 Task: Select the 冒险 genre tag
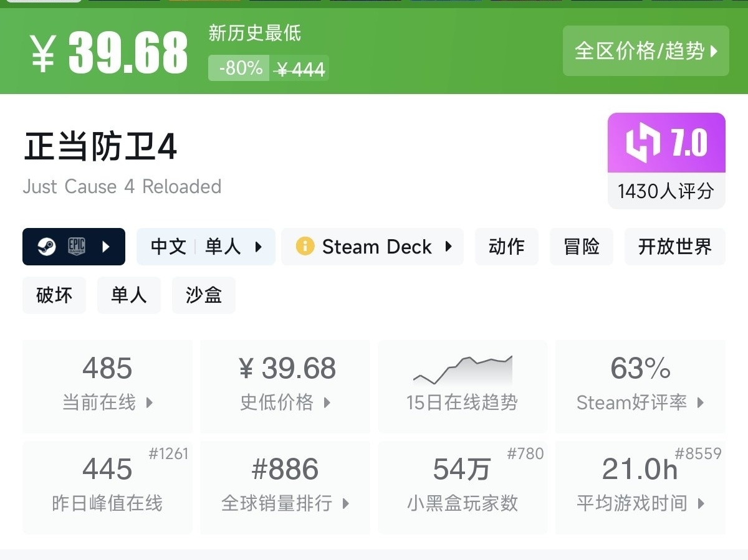[581, 247]
